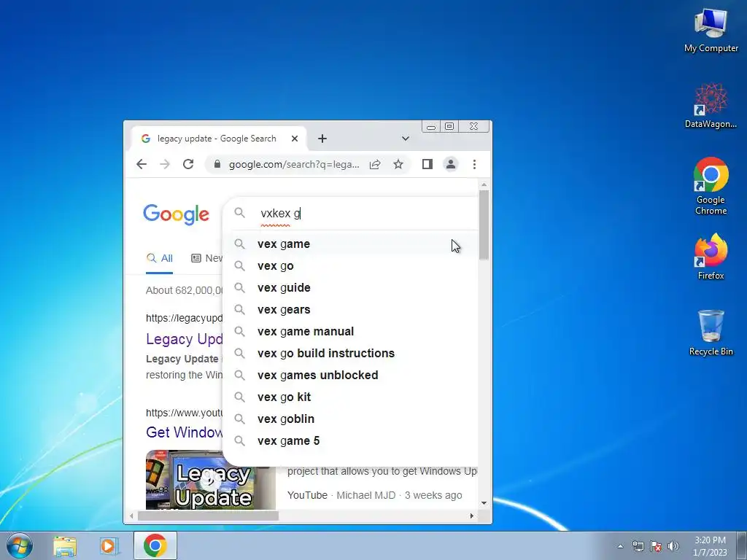Click the Chrome taskbar button
The image size is (747, 560).
[x=155, y=545]
